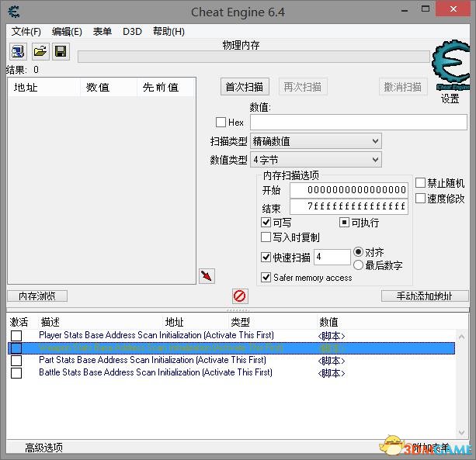This screenshot has height=460, width=476.
Task: Enable the 速度修改 speedhack checkbox
Action: [420, 199]
